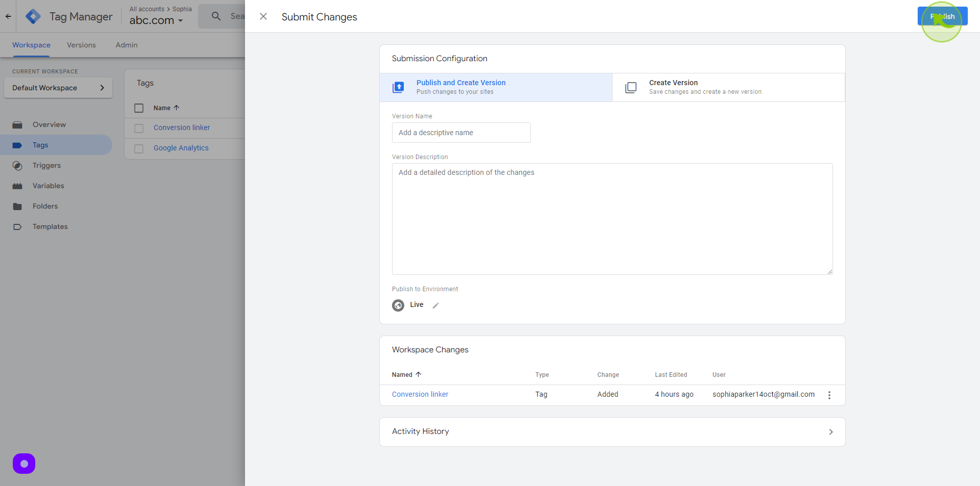Click the 'Added' change cell
Screen dimensions: 980x486
(x=608, y=394)
